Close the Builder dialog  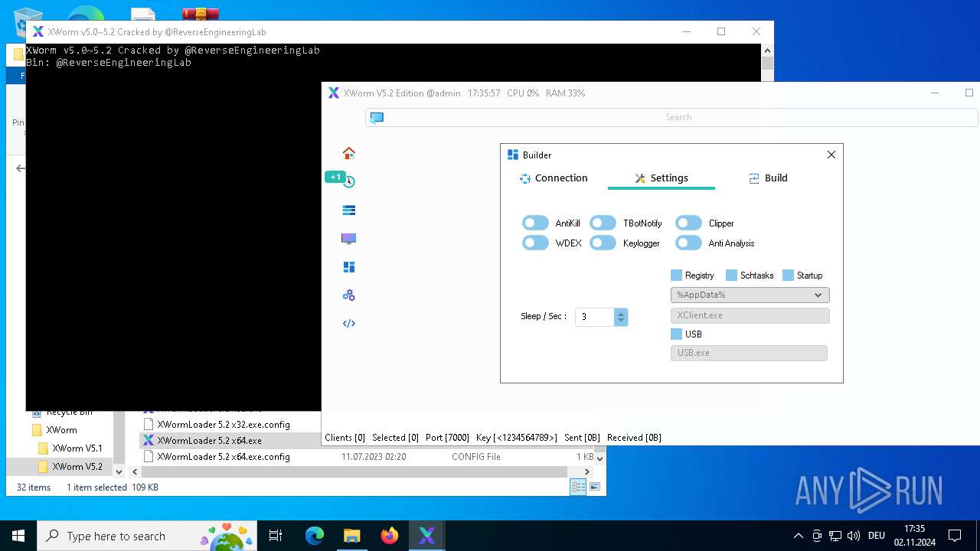coord(831,155)
